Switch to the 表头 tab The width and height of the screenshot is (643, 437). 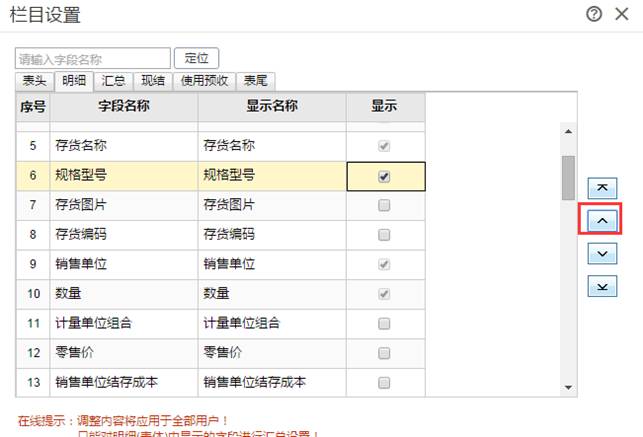pos(35,82)
